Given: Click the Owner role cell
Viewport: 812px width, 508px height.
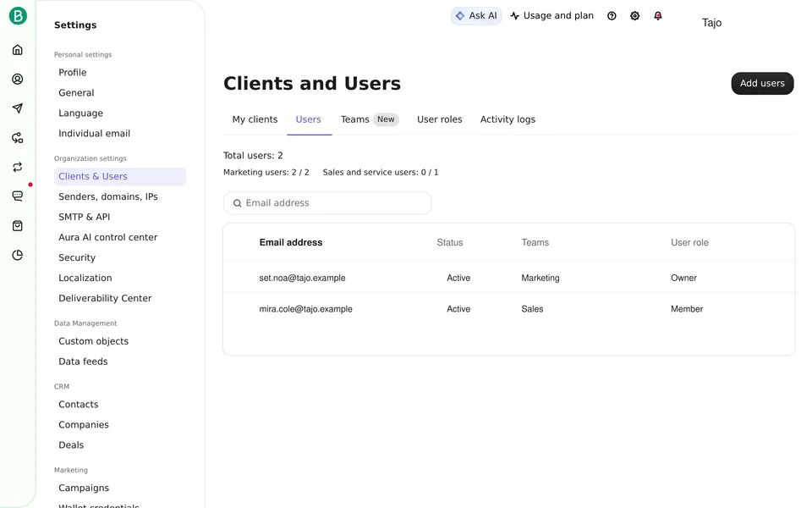Looking at the screenshot, I should point(683,278).
